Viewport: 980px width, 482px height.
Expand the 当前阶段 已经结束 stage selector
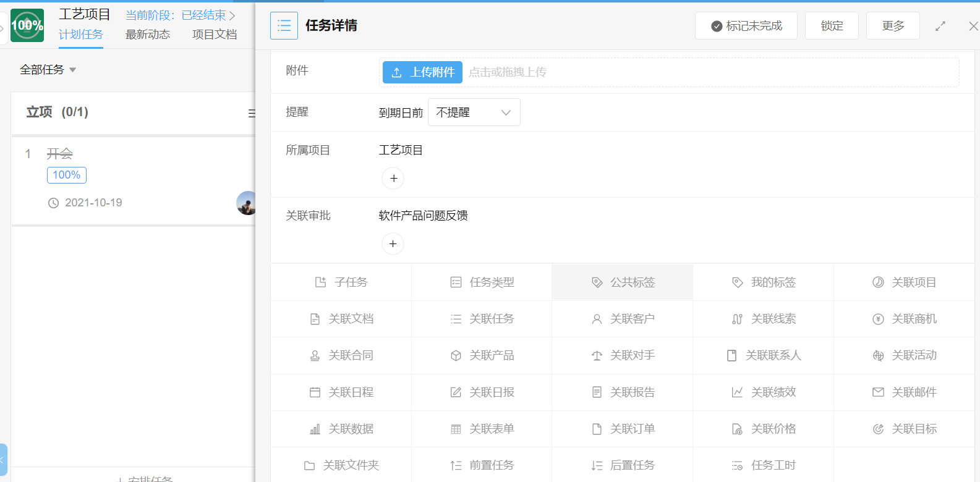[181, 15]
